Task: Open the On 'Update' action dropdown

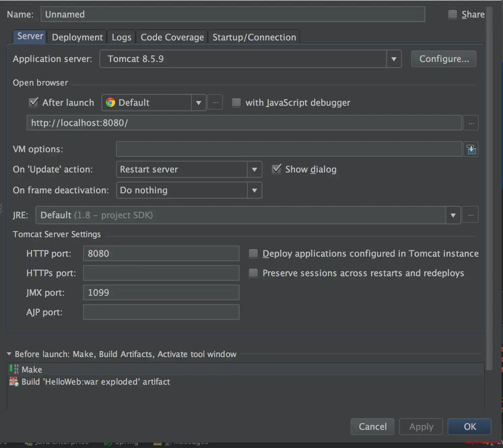Action: click(255, 169)
